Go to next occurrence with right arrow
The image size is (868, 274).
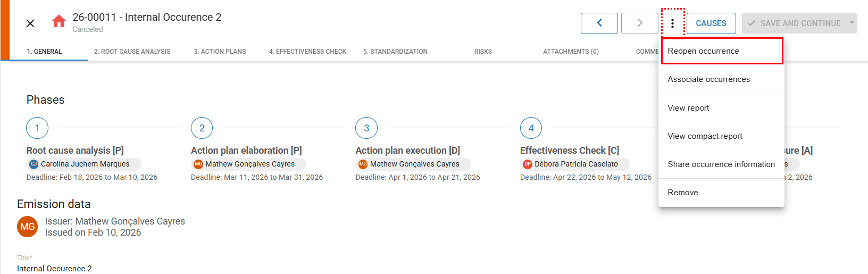pos(639,23)
